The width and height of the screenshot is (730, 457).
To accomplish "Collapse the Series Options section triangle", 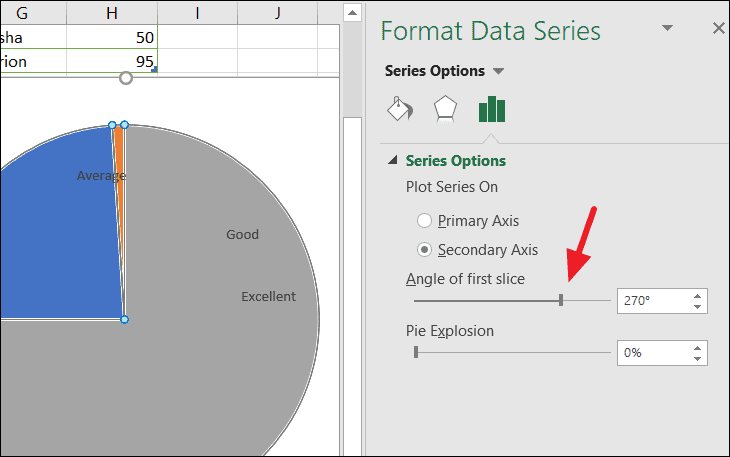I will [393, 161].
